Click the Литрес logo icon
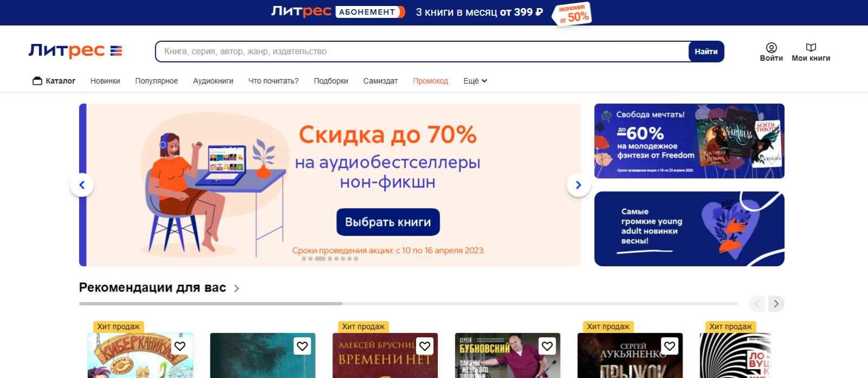868x378 pixels. (75, 51)
